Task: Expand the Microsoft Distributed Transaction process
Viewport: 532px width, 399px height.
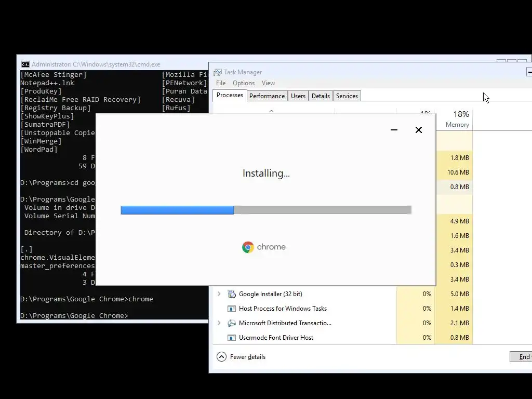Action: tap(219, 323)
